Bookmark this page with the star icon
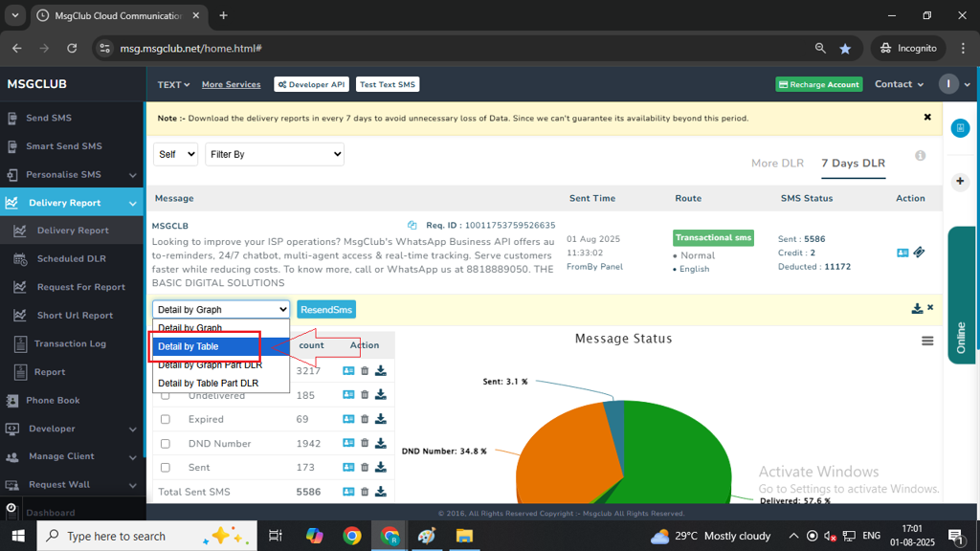The width and height of the screenshot is (980, 551). [x=845, y=48]
